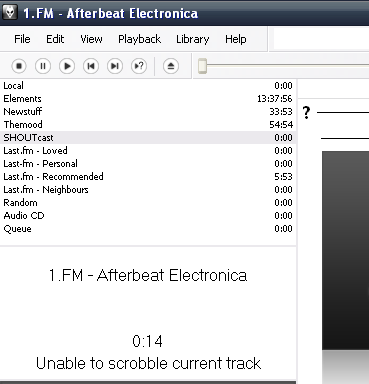This screenshot has width=369, height=384.
Task: Click the app icon in the title bar
Action: pyautogui.click(x=10, y=13)
